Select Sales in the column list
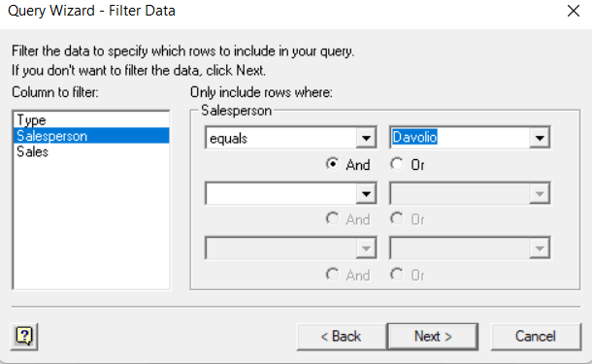Screen dimensions: 592x364 tap(91, 151)
